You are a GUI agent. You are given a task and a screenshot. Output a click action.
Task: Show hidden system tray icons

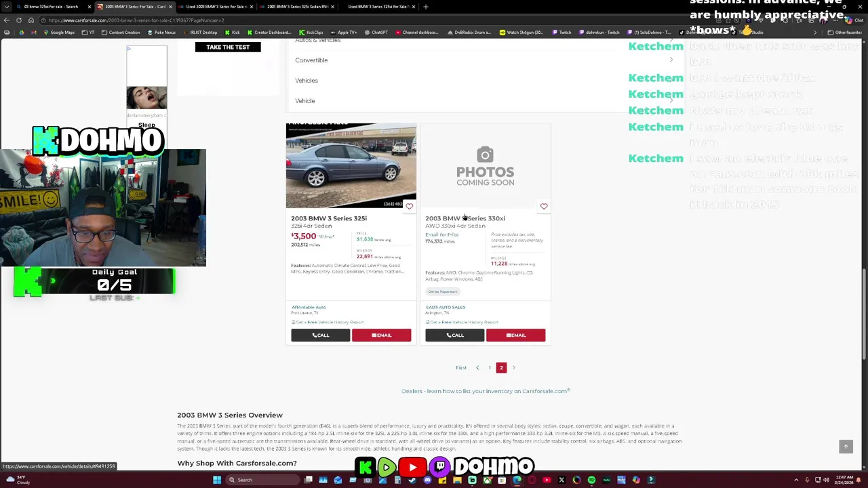pos(796,480)
